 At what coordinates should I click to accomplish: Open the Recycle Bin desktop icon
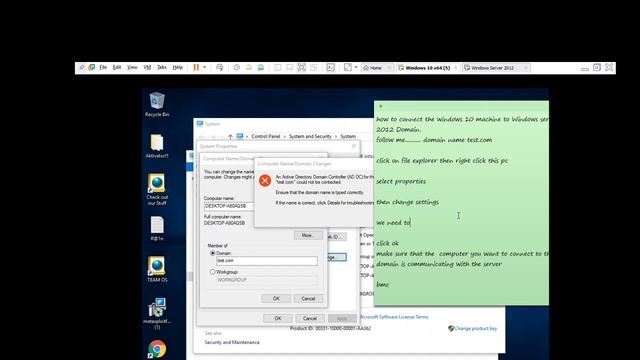pos(157,104)
